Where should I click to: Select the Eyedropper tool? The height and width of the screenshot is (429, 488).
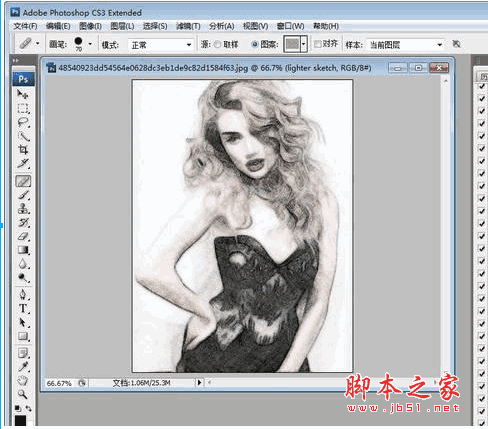pyautogui.click(x=23, y=367)
